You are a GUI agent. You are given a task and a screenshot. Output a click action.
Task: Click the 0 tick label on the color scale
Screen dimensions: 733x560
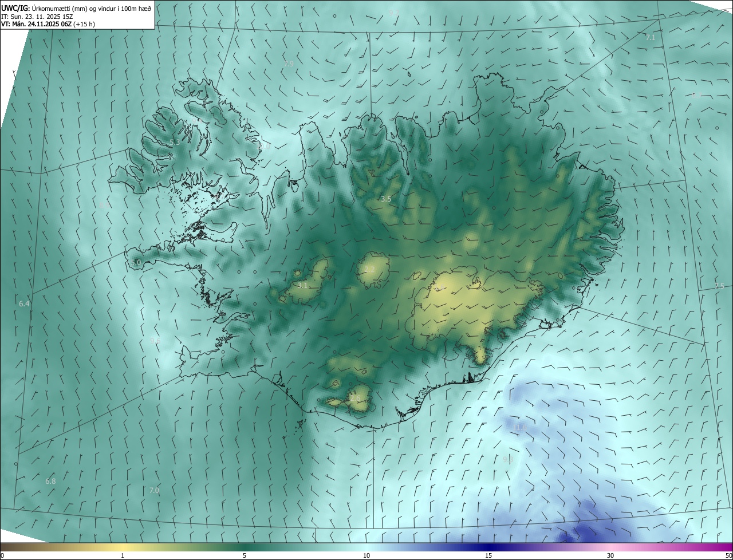click(2, 555)
